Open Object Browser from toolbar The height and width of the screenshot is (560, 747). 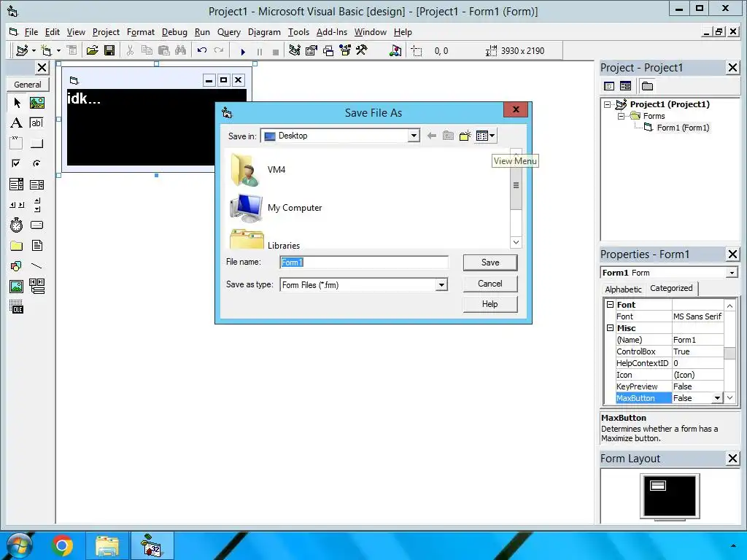pos(345,50)
